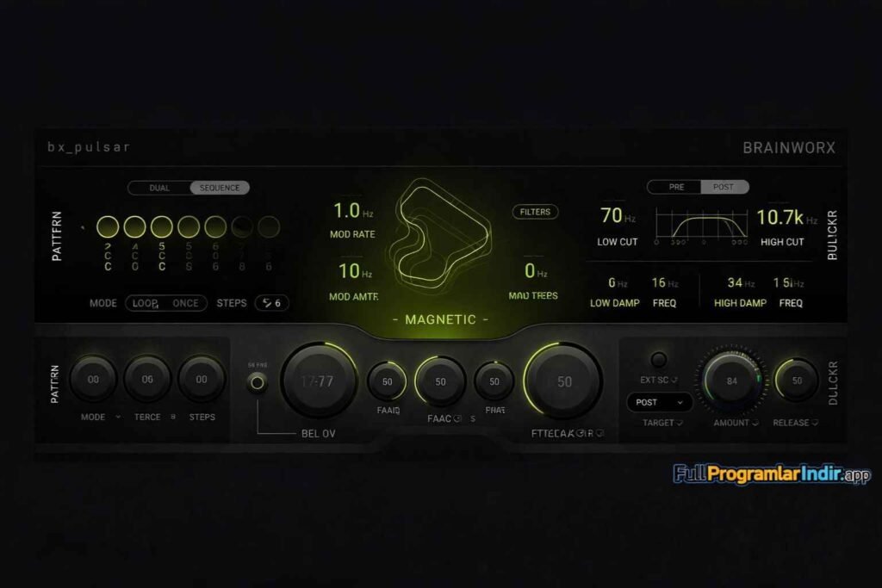The image size is (882, 588).
Task: Click the FILTERS button
Action: [x=534, y=212]
